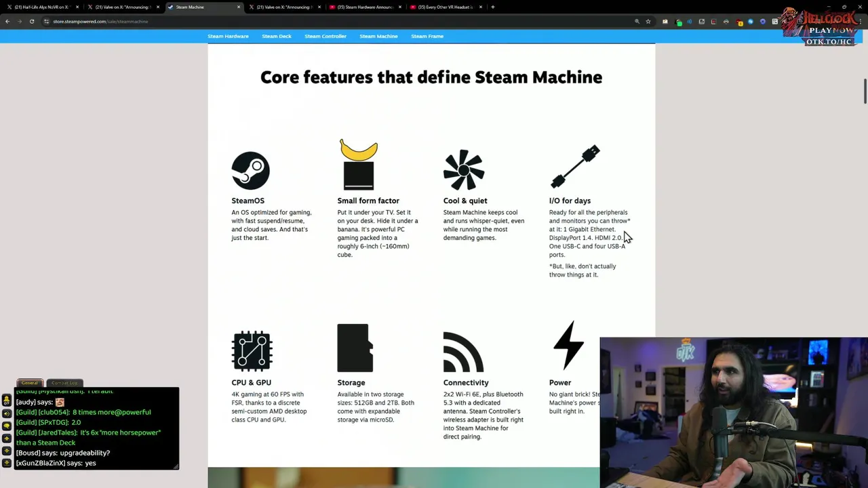Click emote image in audy's chat message
Screen dimensions: 868x488
click(x=60, y=402)
